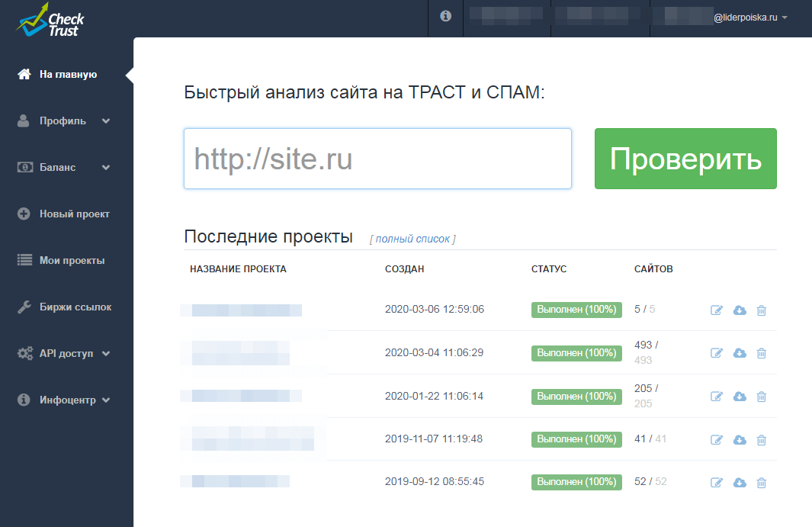Click the СОЗДАН column header
Image resolution: width=812 pixels, height=527 pixels.
pos(404,269)
